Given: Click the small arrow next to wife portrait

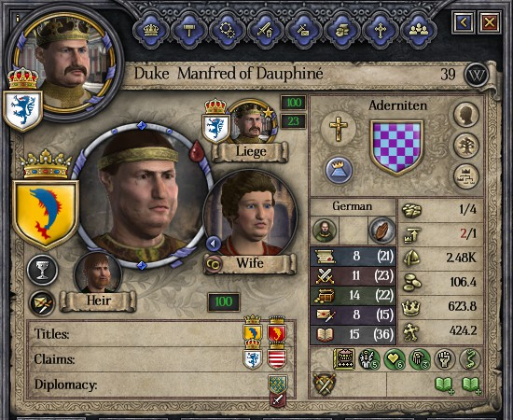Looking at the screenshot, I should point(214,244).
